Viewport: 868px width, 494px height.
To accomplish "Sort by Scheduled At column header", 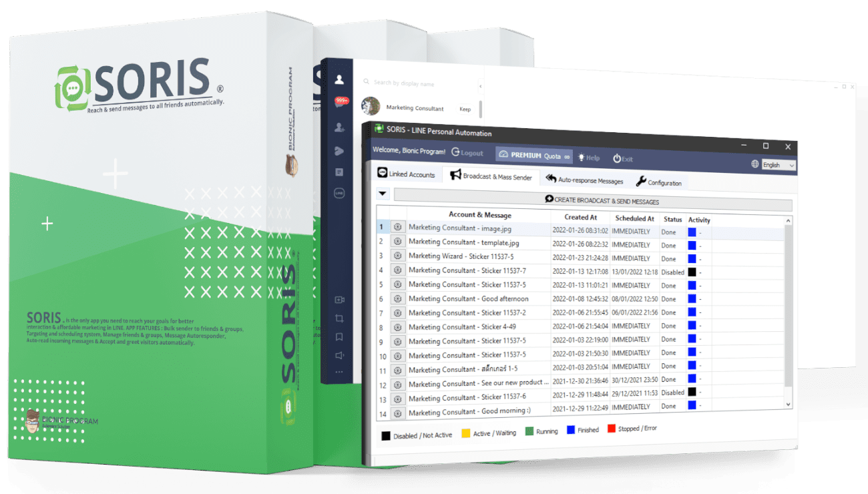I will pos(634,218).
